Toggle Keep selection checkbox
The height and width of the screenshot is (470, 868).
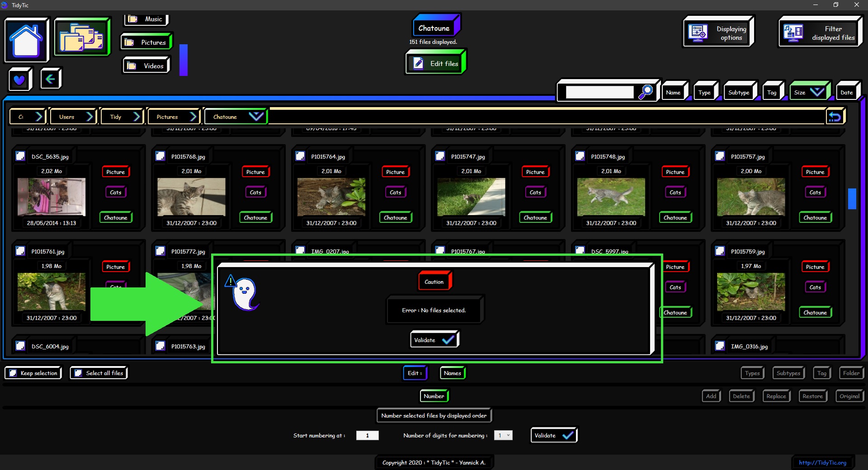click(13, 373)
